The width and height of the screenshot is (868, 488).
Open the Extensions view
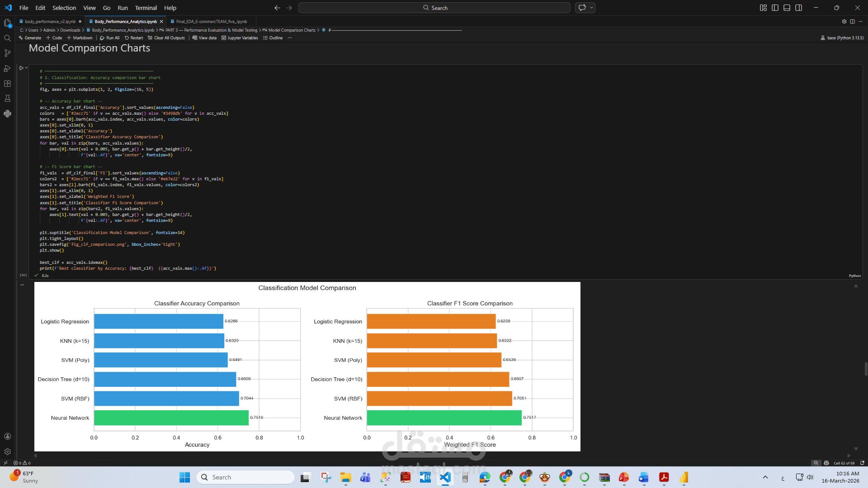[7, 84]
